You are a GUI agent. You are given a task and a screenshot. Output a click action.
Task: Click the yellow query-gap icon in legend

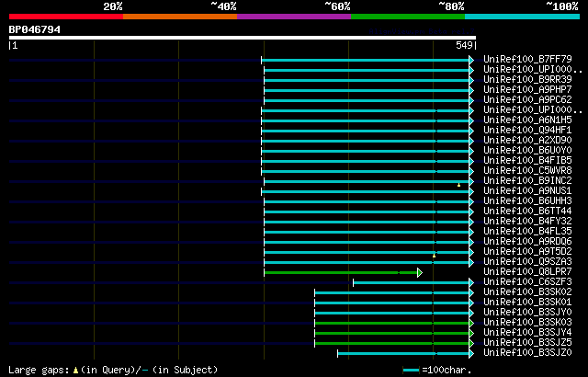(75, 370)
